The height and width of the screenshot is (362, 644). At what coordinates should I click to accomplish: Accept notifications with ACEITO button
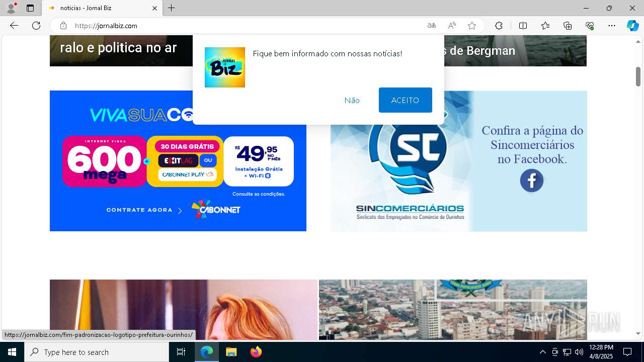[406, 100]
